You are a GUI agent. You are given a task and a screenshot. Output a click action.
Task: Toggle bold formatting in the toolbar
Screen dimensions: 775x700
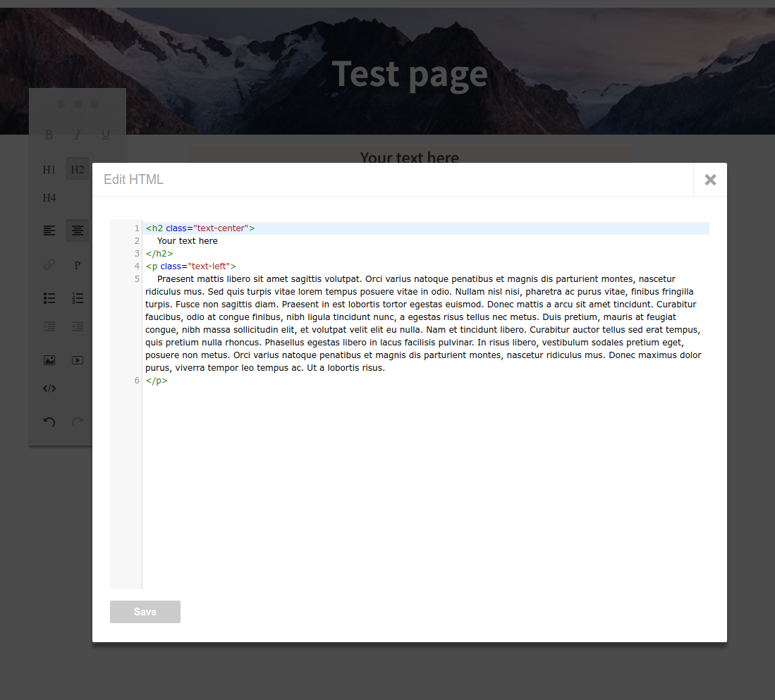[49, 135]
